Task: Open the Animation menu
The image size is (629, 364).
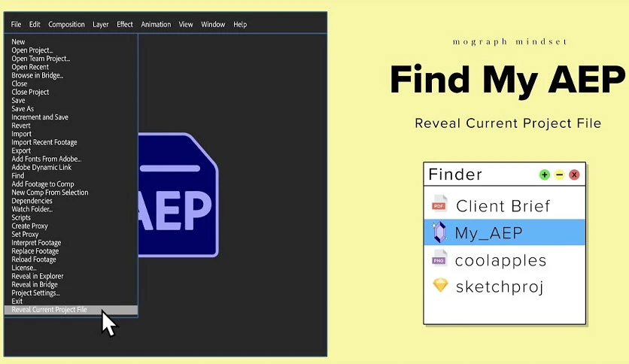Action: pos(156,25)
